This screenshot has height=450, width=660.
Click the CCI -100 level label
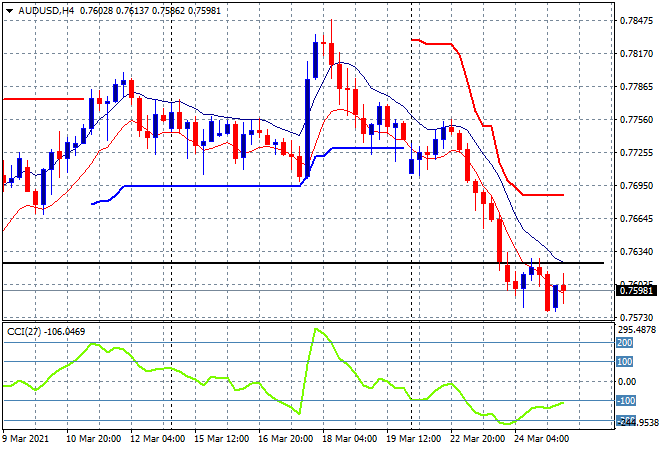coord(626,401)
